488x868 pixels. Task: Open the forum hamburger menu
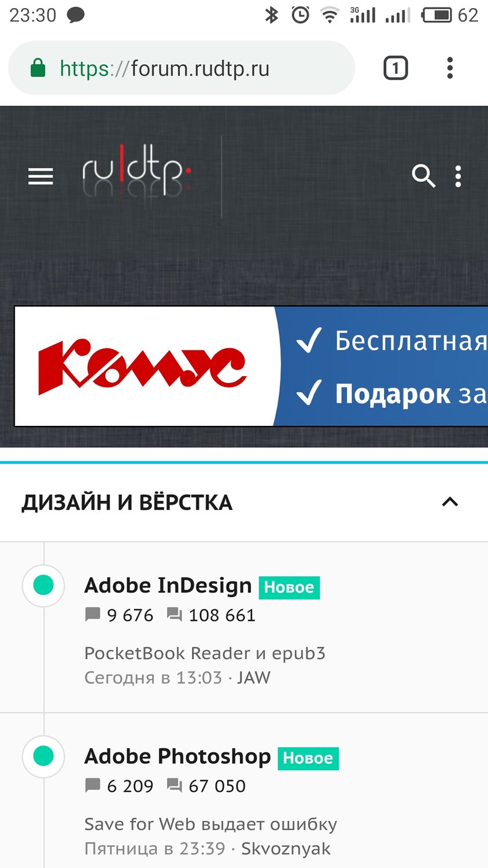click(40, 176)
